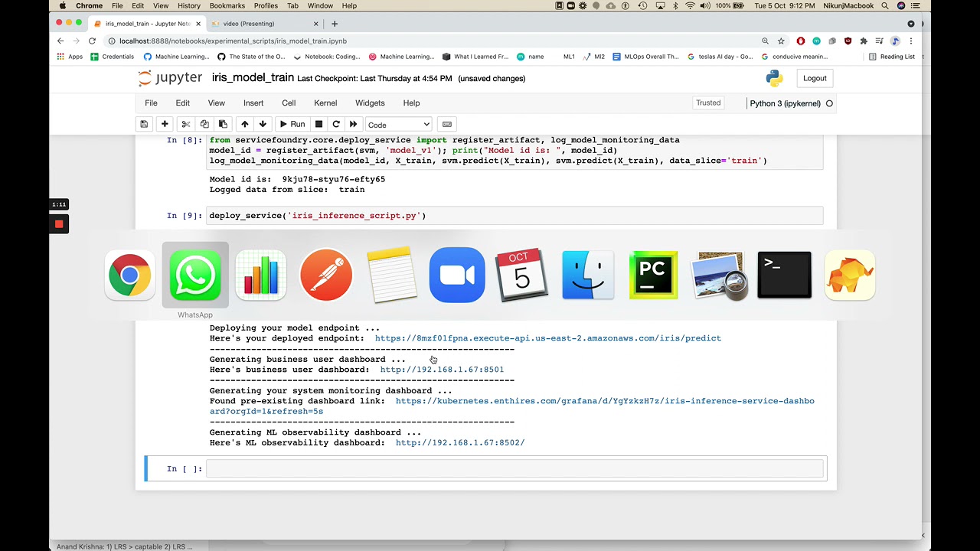
Task: Open macOS Bookmarks menu
Action: click(x=227, y=5)
